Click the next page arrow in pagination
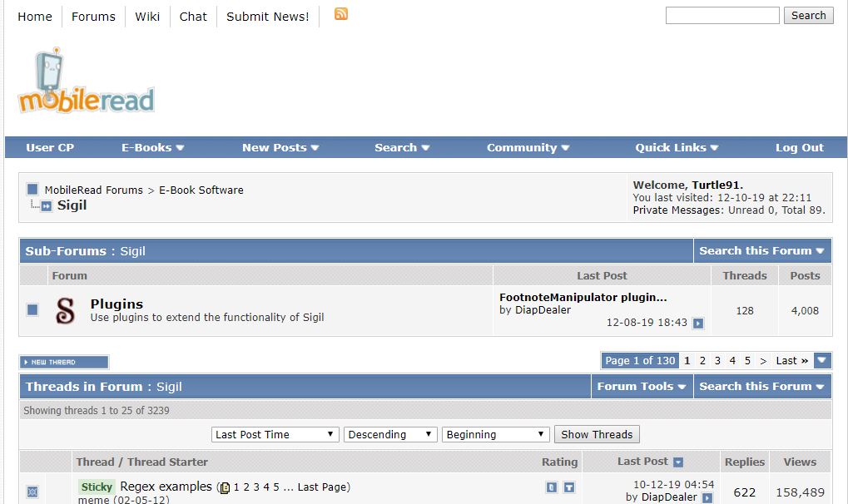The width and height of the screenshot is (848, 504). pyautogui.click(x=763, y=361)
